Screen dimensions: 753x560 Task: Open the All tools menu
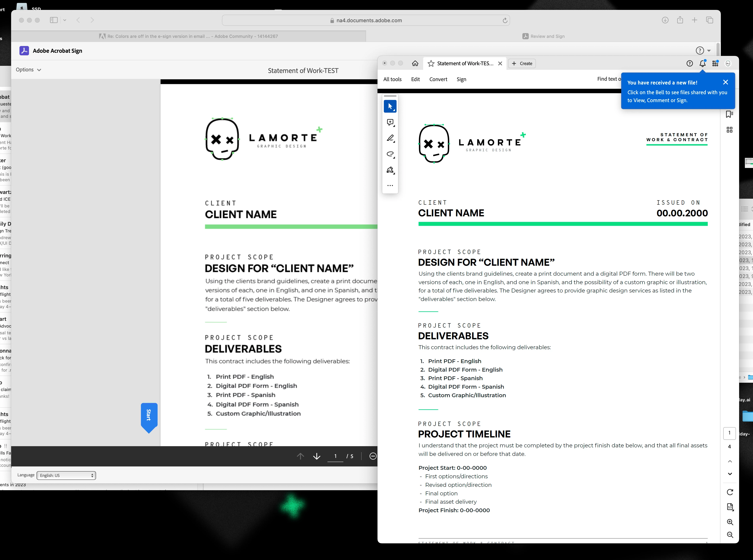coord(392,79)
